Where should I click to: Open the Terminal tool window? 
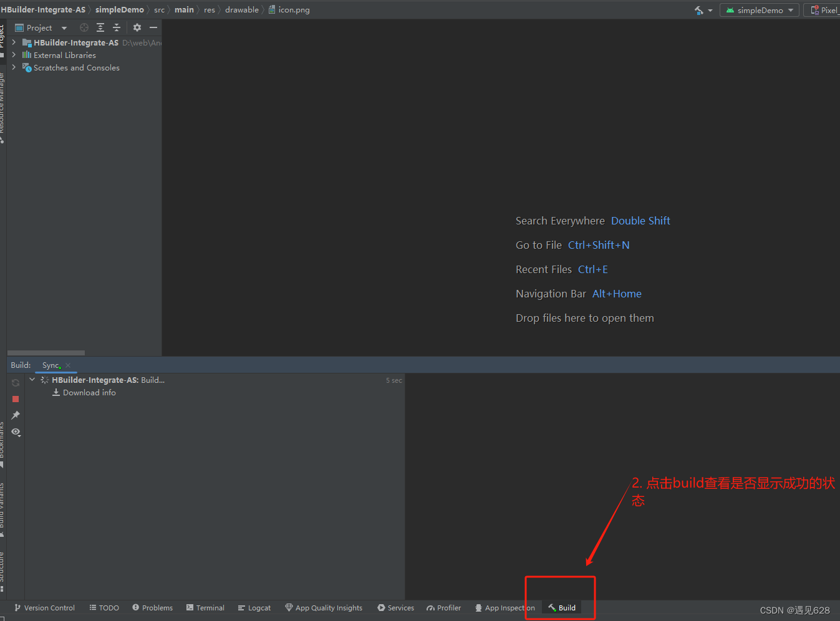[205, 607]
